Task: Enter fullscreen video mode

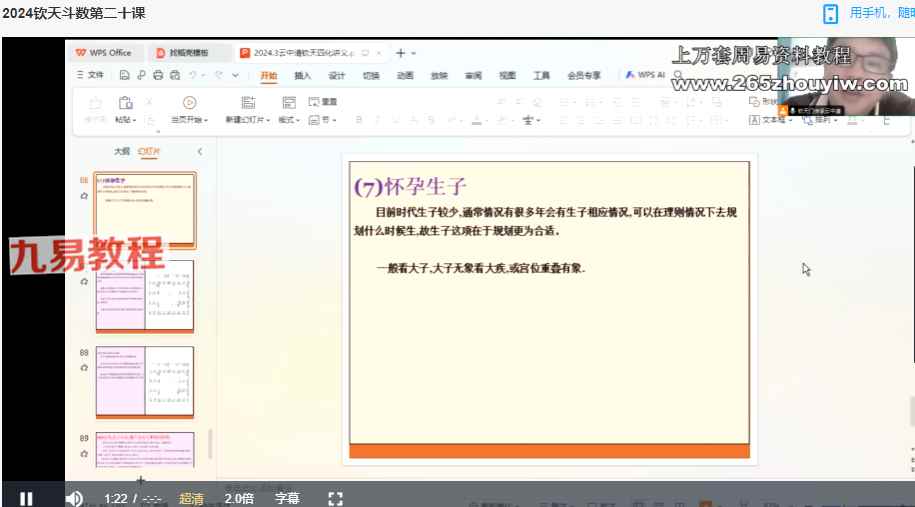Action: point(336,498)
